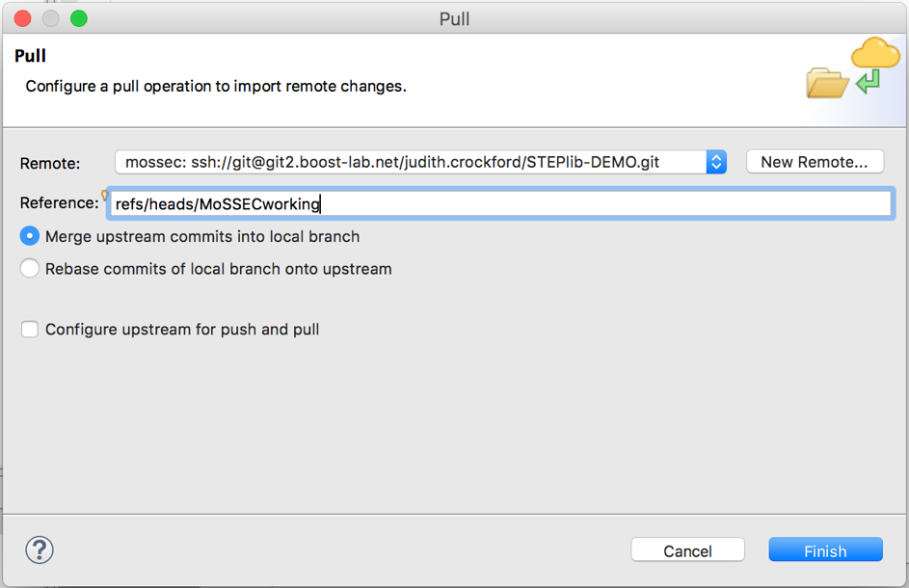Image resolution: width=909 pixels, height=588 pixels.
Task: Click the Configure a pull operation description
Action: point(216,87)
